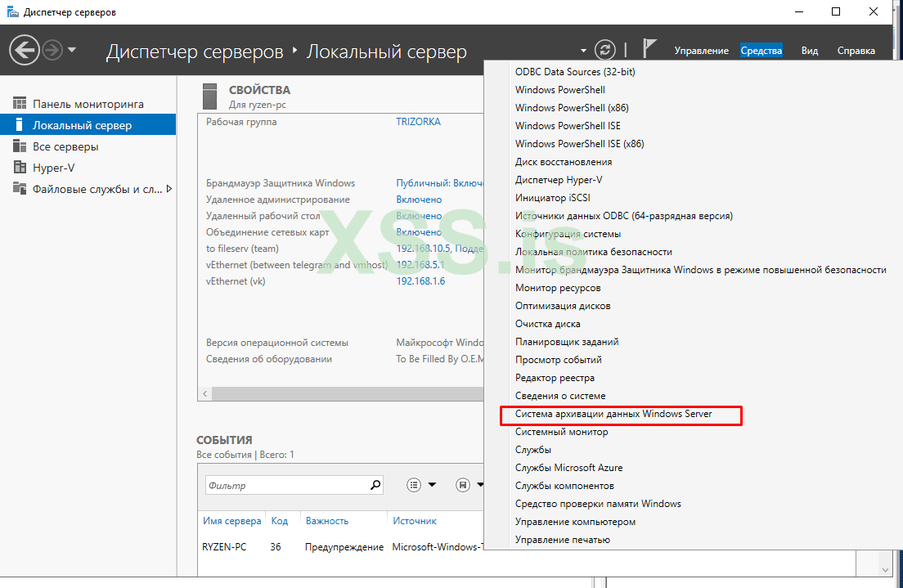
Task: Open Планировщик заданий
Action: coord(567,342)
